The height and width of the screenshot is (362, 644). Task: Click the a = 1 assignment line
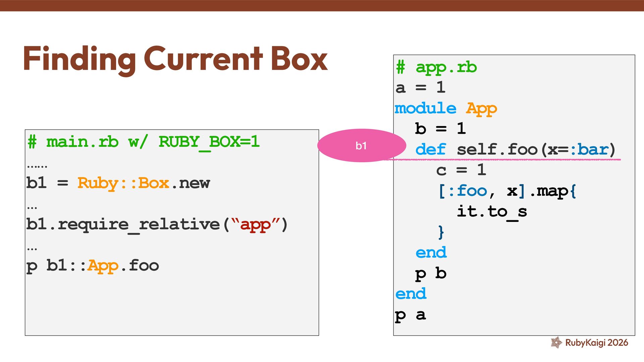421,88
